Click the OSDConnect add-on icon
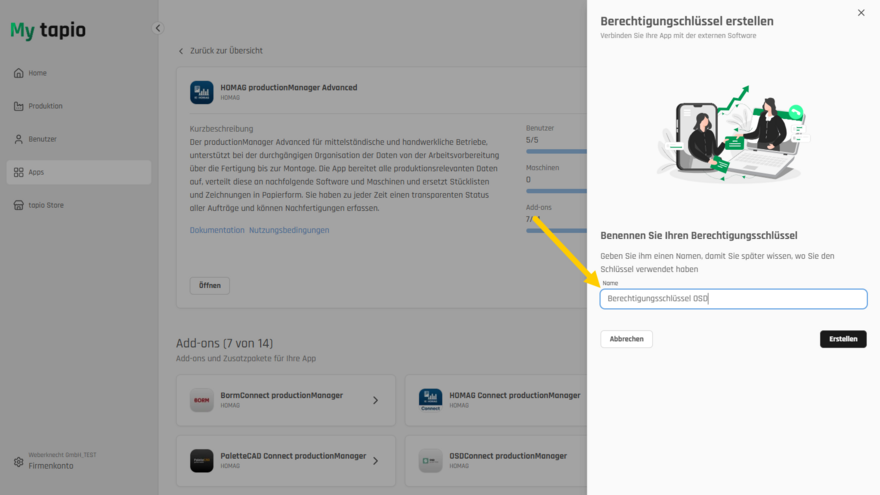 [x=430, y=461]
